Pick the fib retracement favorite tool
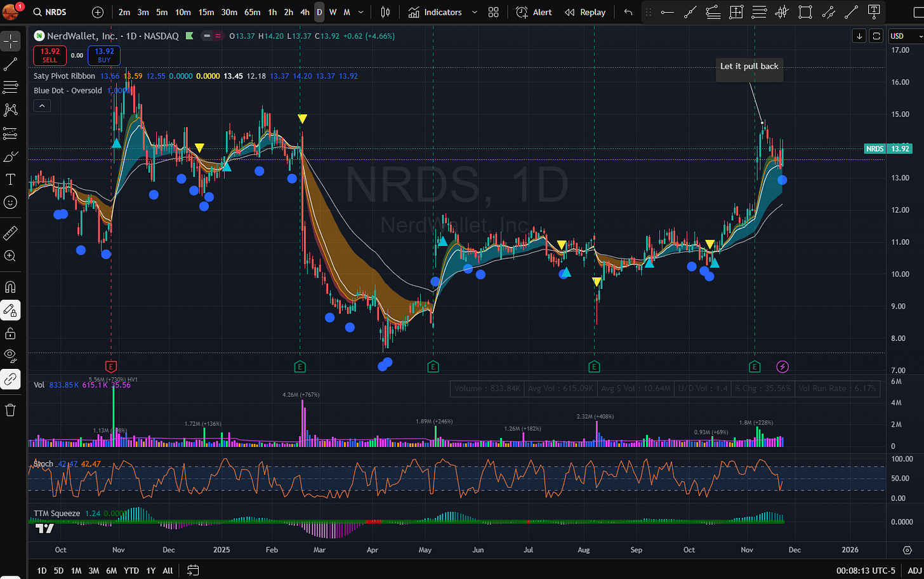Screen dimensions: 924x579 [x=713, y=12]
